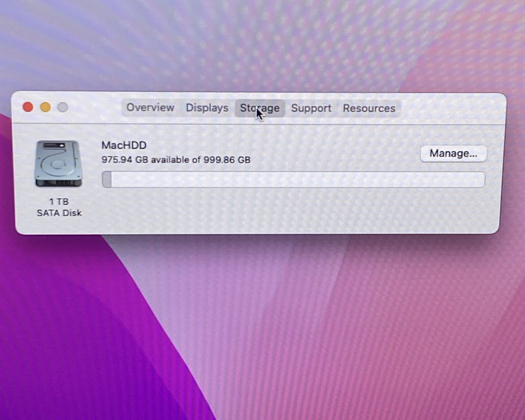Select the Storage tab
This screenshot has height=420, width=525.
pyautogui.click(x=260, y=109)
